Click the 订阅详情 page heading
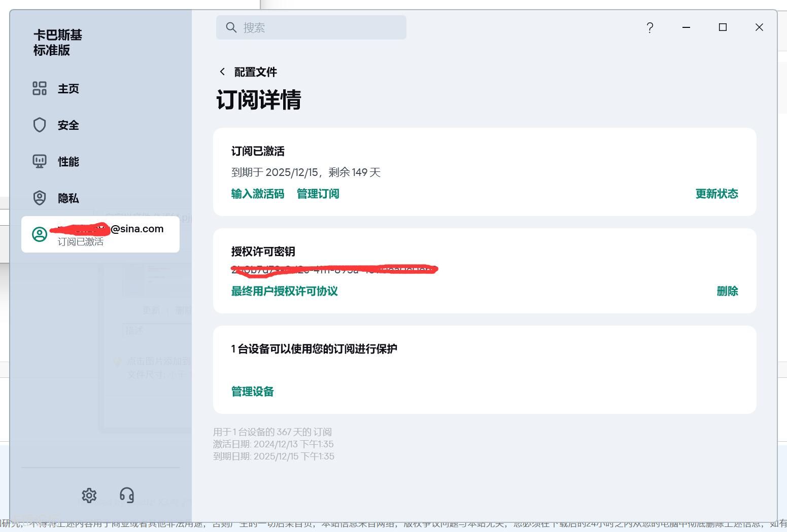Screen dimensions: 787x532 [259, 99]
